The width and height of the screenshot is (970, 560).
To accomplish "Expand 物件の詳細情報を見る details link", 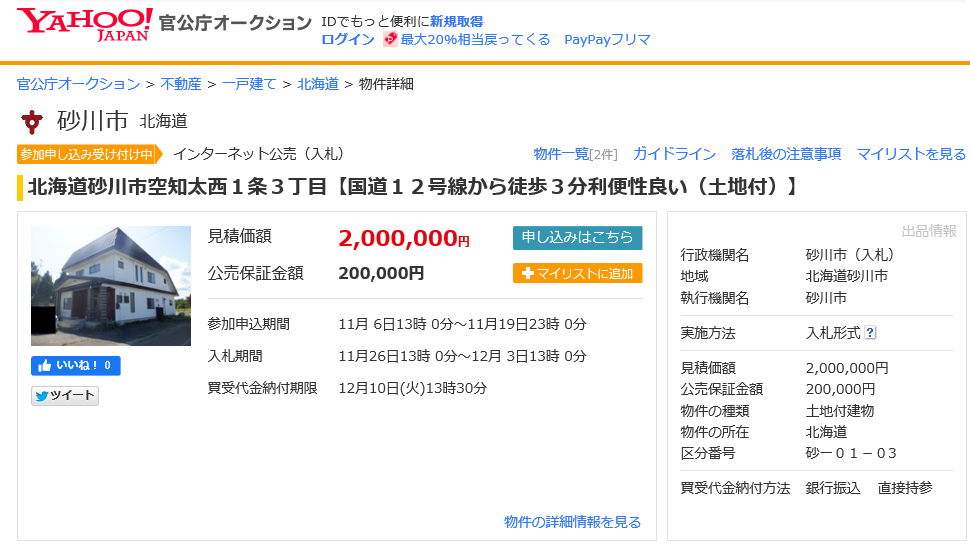I will tap(572, 522).
